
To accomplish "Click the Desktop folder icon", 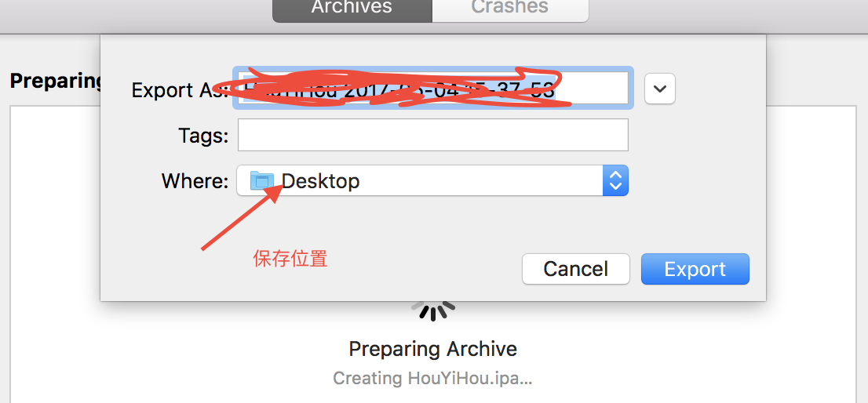I will pos(262,181).
